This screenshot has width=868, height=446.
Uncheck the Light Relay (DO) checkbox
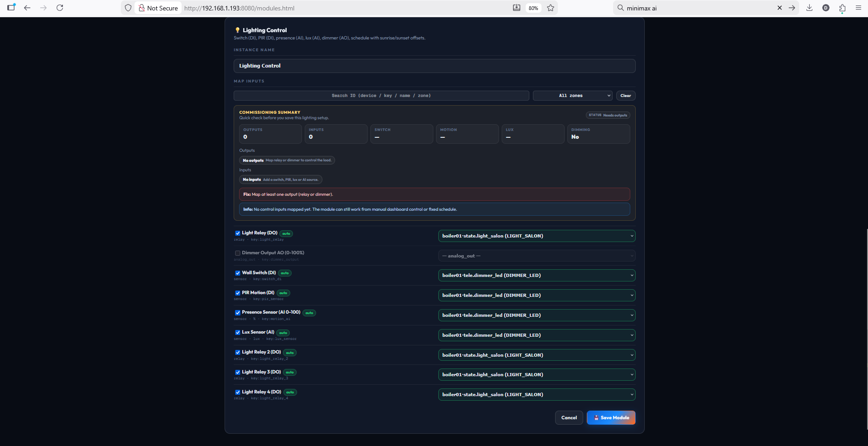tap(238, 233)
